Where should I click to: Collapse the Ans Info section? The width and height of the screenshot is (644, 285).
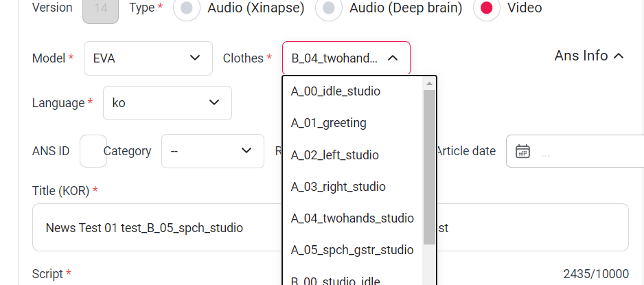(x=589, y=56)
